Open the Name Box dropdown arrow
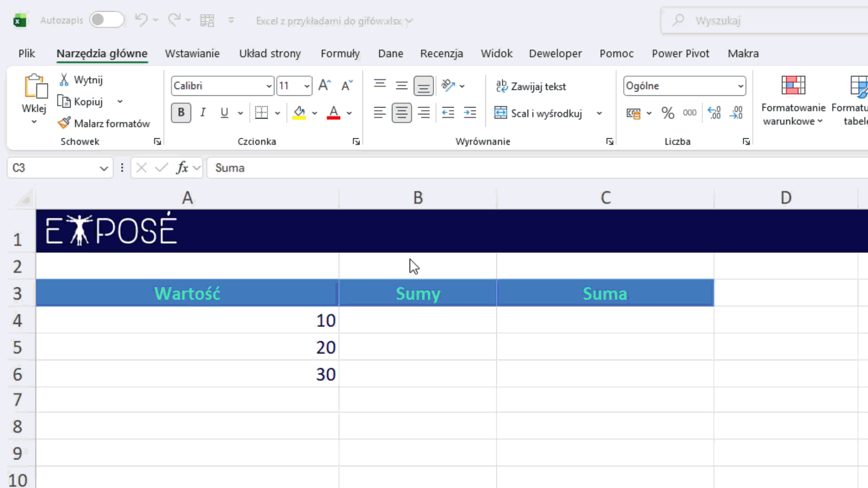The height and width of the screenshot is (488, 868). click(104, 169)
